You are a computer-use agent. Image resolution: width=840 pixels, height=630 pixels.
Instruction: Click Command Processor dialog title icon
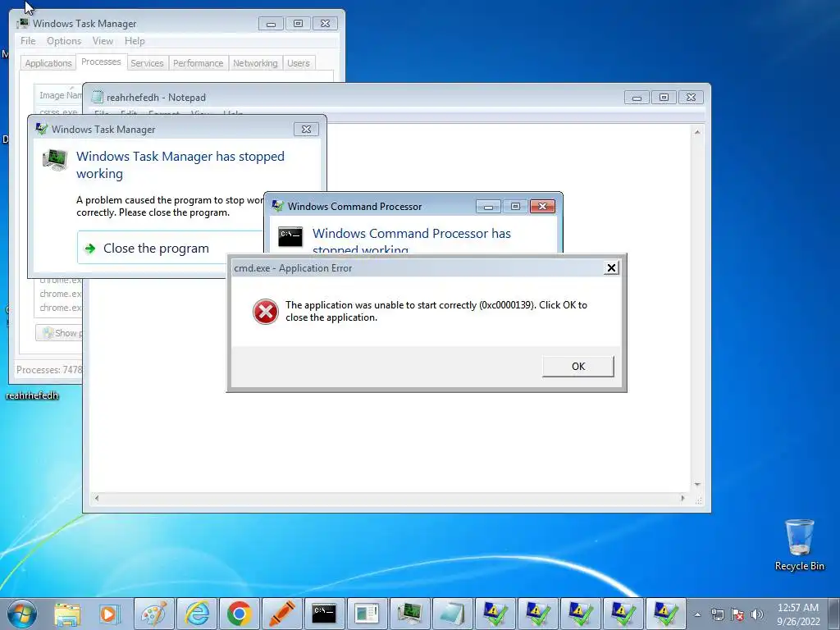click(277, 206)
